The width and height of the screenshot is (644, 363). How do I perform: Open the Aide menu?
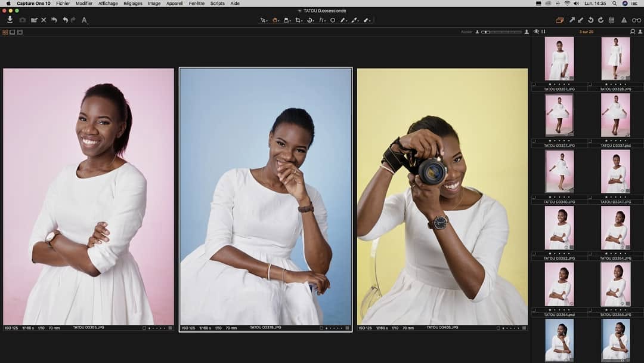(234, 4)
